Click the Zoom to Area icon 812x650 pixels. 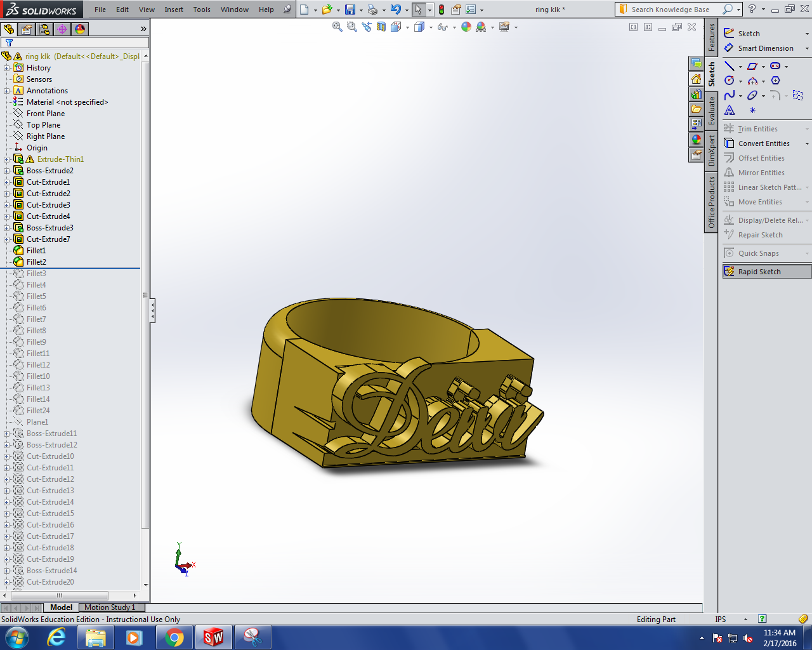pyautogui.click(x=352, y=27)
